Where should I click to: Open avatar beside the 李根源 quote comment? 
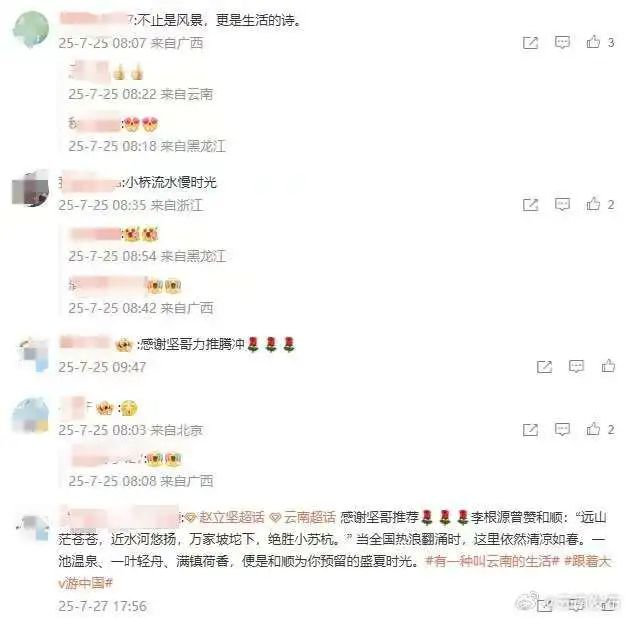pos(34,526)
